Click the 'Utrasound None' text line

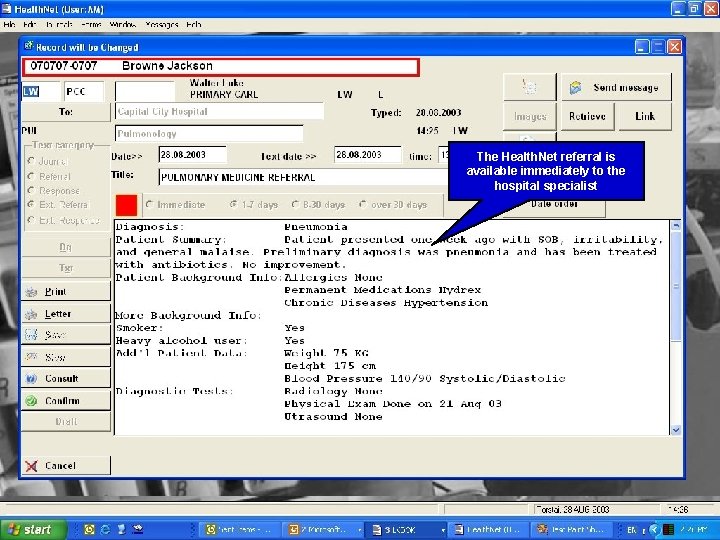tap(333, 416)
